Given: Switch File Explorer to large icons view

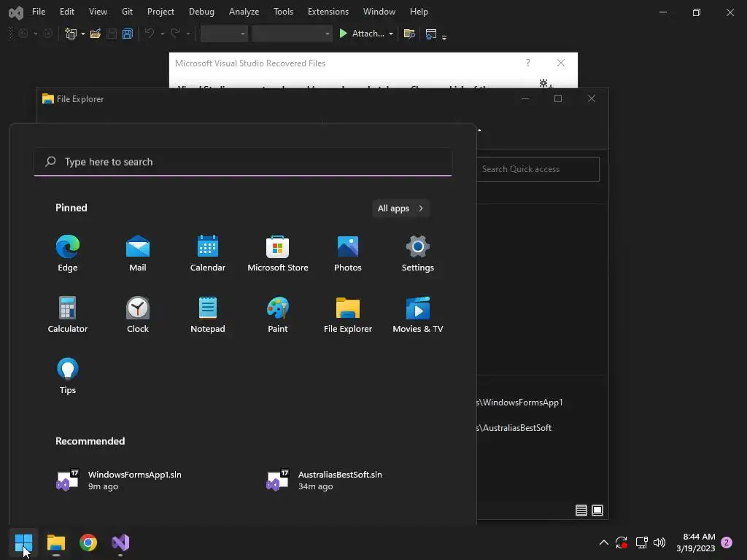Looking at the screenshot, I should click(597, 510).
